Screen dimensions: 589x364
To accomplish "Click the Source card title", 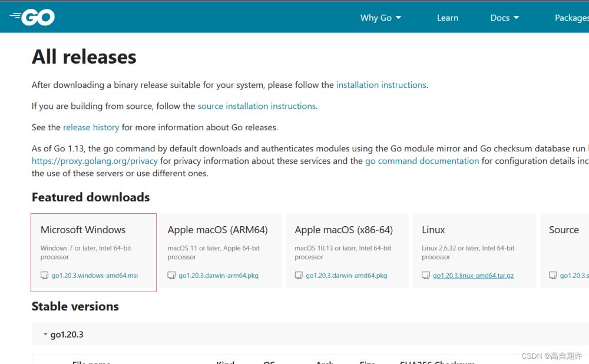I will (x=564, y=230).
